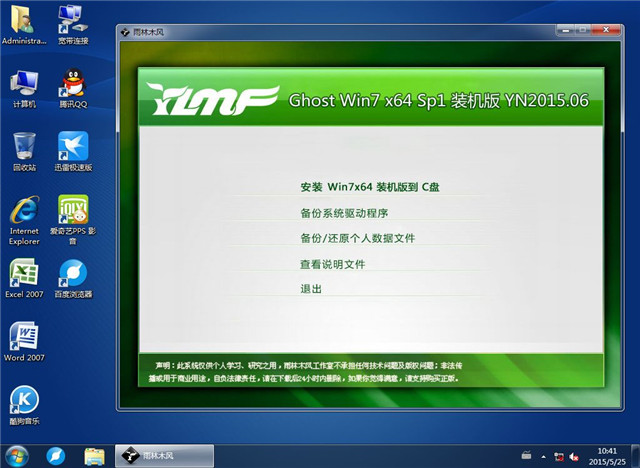Open the 计算机 desktop icon
The width and height of the screenshot is (640, 468).
(x=24, y=84)
